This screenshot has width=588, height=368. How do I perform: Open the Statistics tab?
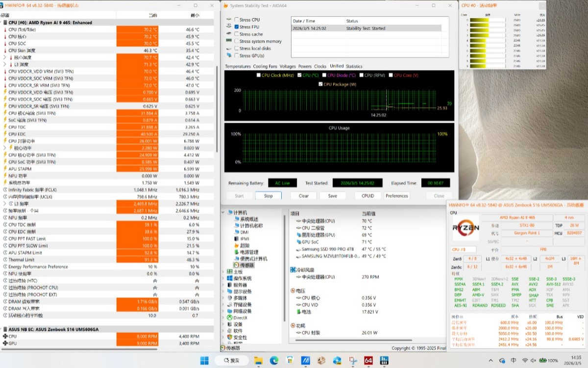tap(354, 66)
